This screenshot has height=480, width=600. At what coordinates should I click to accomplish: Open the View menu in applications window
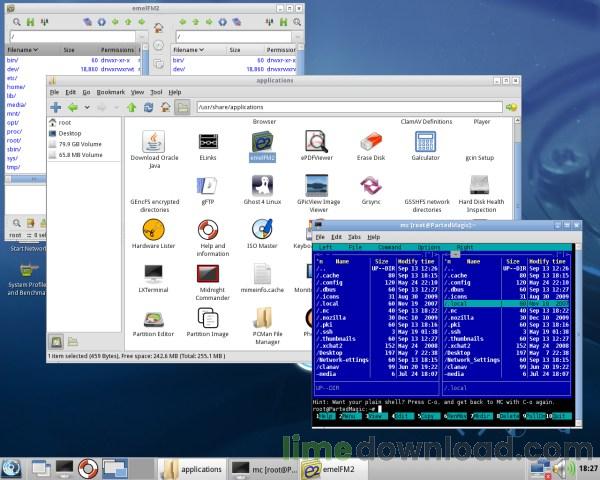[137, 92]
